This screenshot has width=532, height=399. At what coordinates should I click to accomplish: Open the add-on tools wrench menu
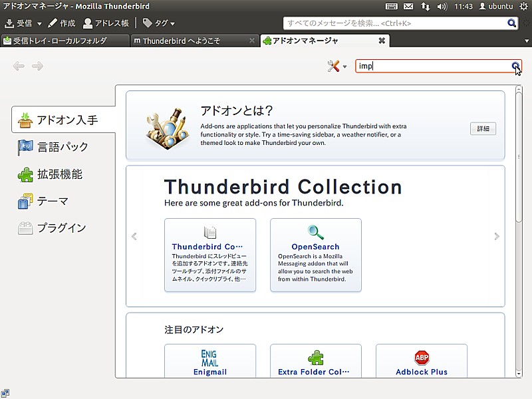(337, 66)
